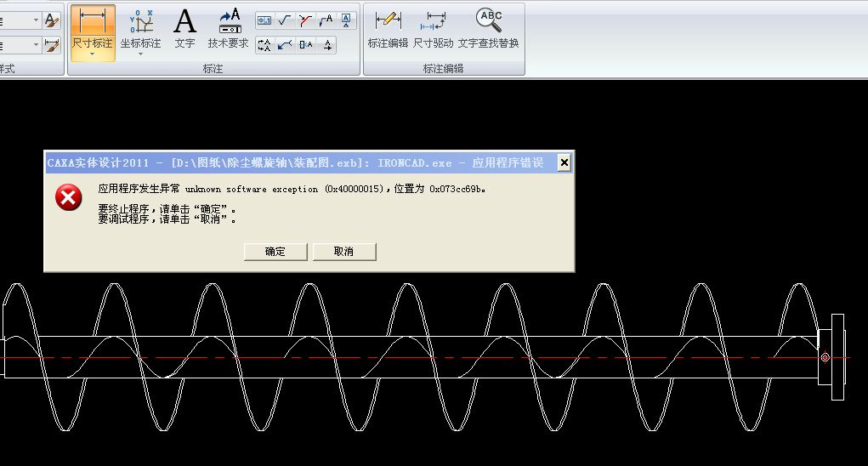Select the 坐标标注 coordinate annotation tool
The width and height of the screenshot is (868, 466).
pos(140,26)
